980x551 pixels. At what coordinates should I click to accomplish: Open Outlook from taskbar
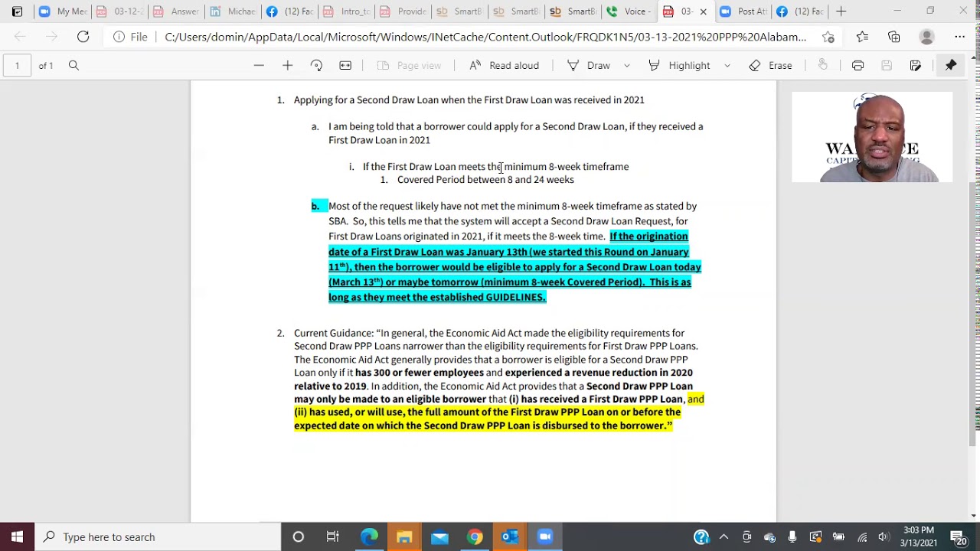click(x=510, y=537)
